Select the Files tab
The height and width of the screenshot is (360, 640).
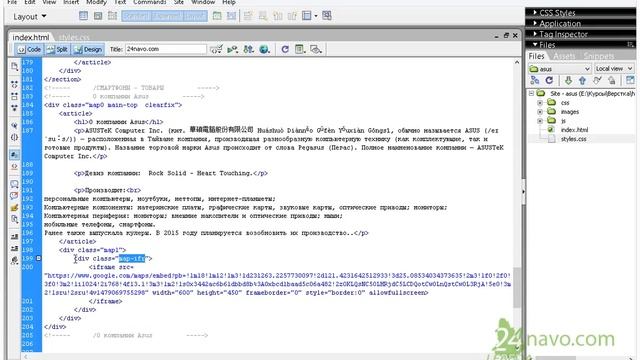(536, 56)
